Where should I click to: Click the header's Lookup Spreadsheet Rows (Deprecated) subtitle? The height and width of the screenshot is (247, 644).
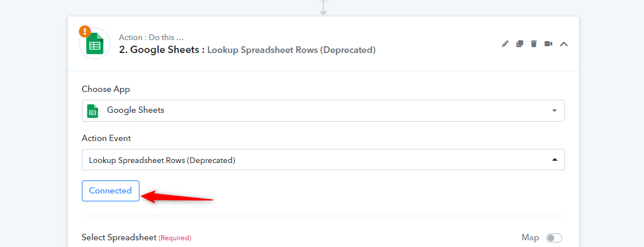click(291, 50)
